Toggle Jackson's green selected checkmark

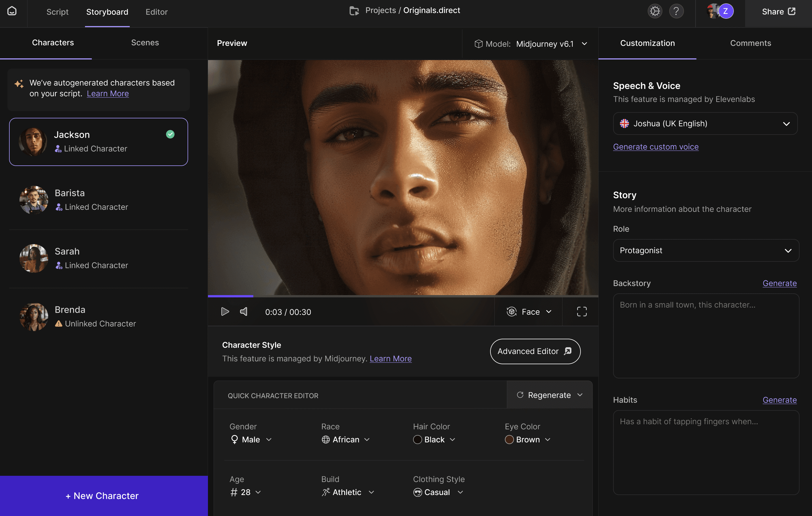[170, 134]
